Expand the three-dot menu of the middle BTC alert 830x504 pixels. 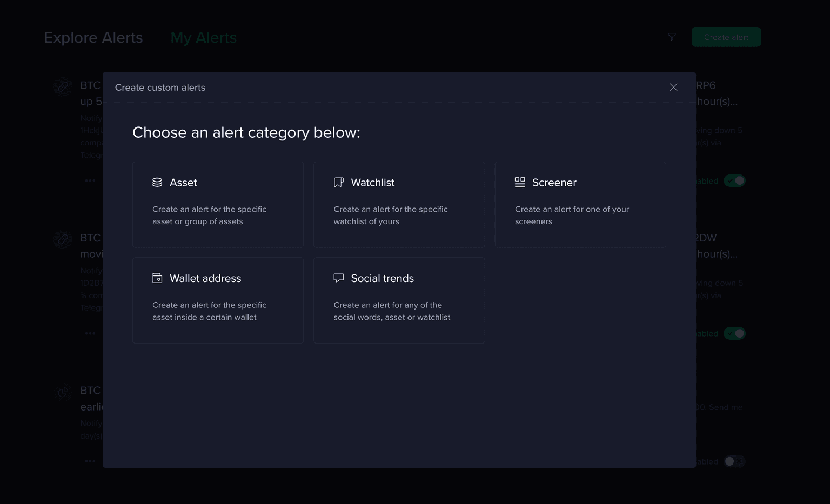point(90,333)
